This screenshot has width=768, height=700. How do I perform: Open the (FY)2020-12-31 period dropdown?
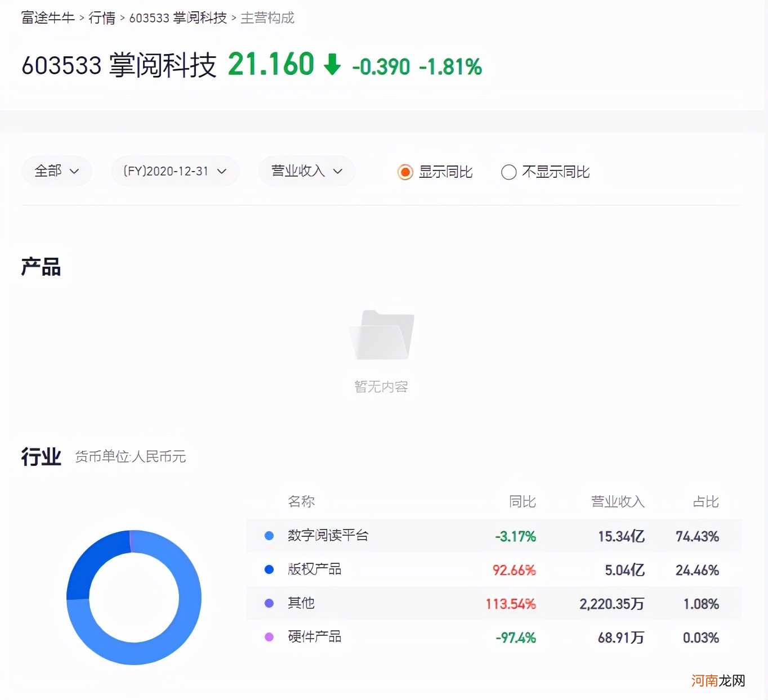(x=175, y=171)
